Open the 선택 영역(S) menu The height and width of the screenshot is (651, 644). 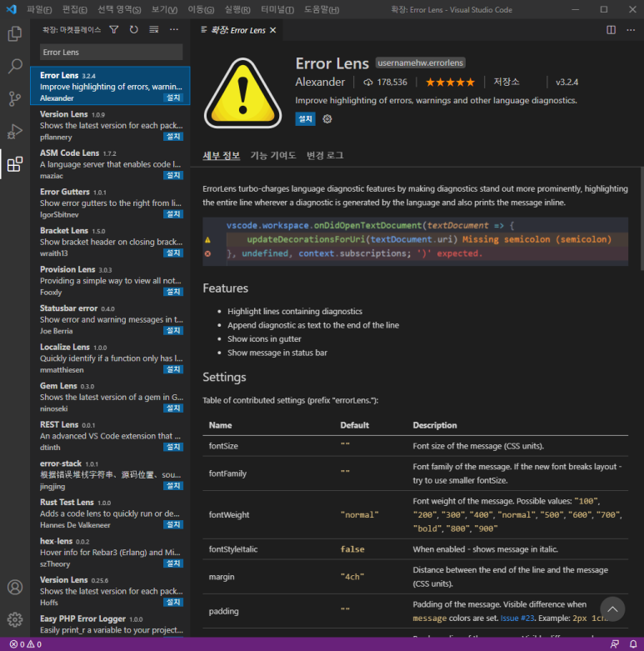pyautogui.click(x=119, y=9)
